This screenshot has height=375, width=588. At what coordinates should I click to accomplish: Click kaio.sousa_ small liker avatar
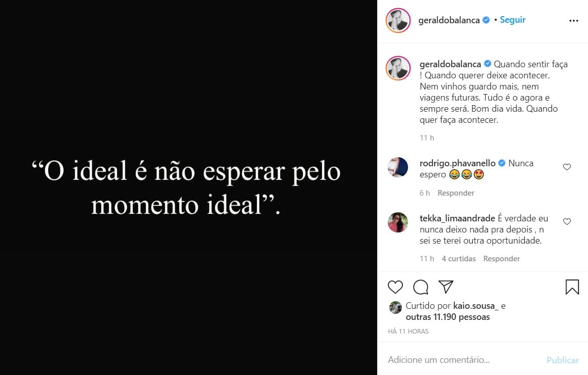(x=395, y=307)
